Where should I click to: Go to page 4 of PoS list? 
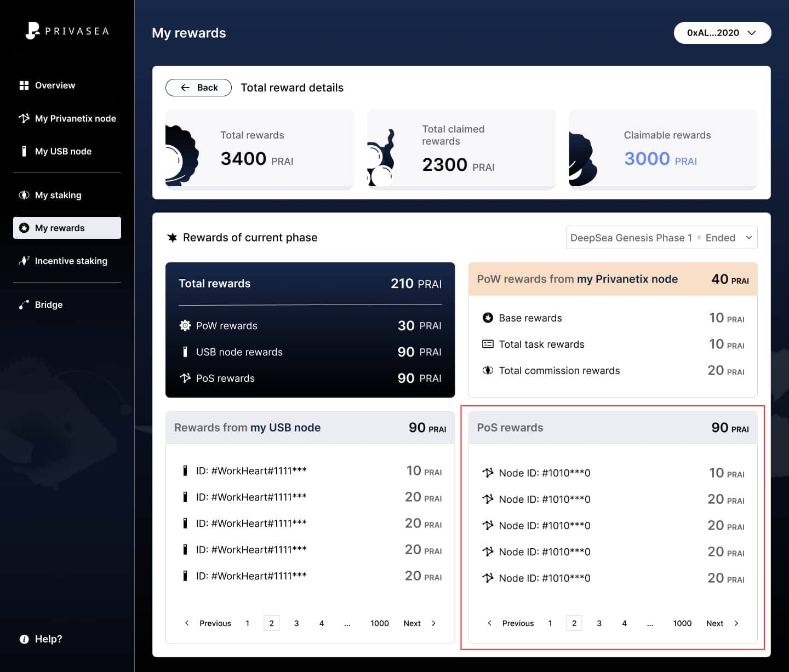624,623
